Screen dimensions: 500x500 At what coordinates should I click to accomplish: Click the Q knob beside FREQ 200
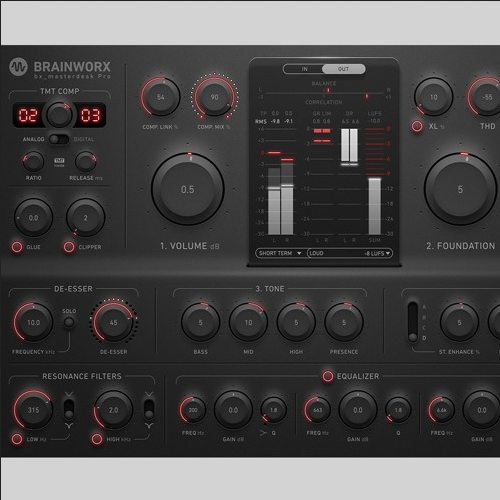[273, 410]
